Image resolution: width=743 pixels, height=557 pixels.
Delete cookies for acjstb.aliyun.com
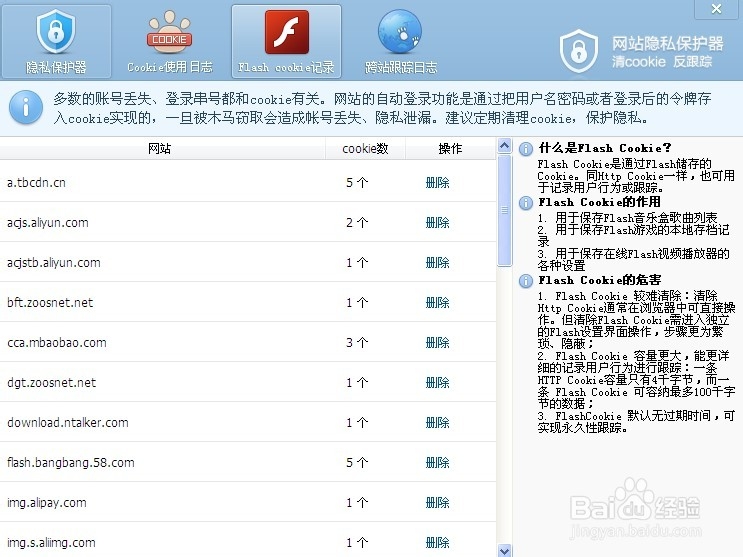[x=437, y=263]
